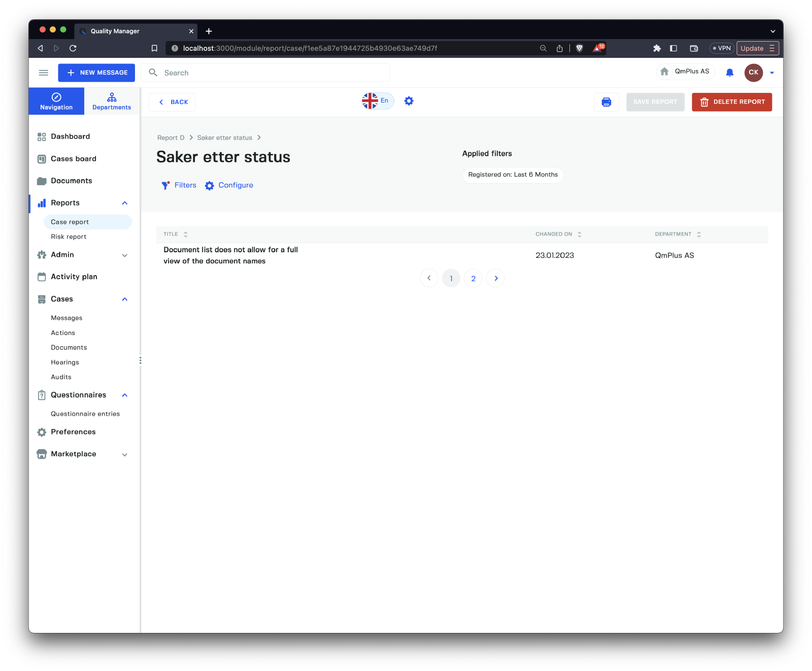812x671 pixels.
Task: Click the QmPlus AS home icon
Action: [664, 72]
